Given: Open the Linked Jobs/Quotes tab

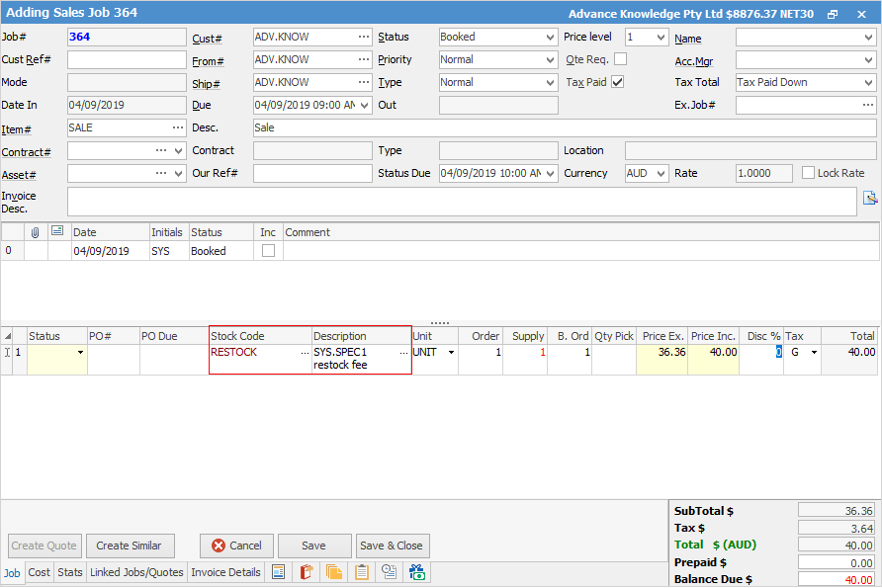Looking at the screenshot, I should pos(136,572).
